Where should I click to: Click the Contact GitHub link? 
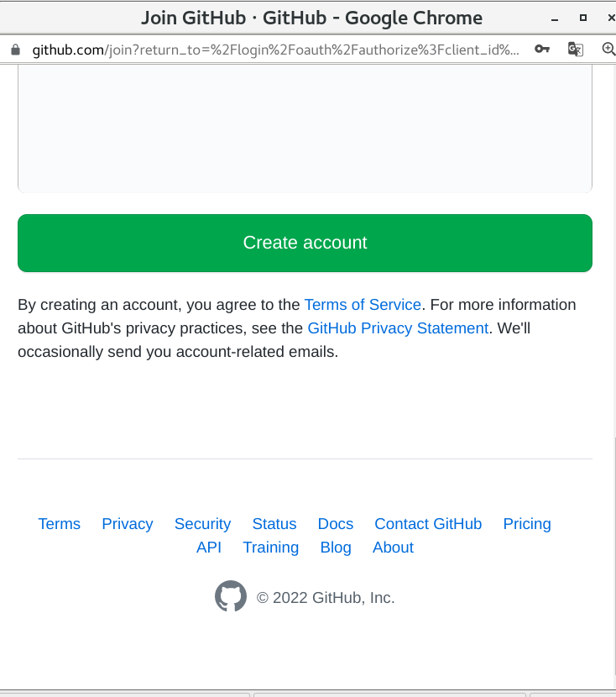click(428, 524)
